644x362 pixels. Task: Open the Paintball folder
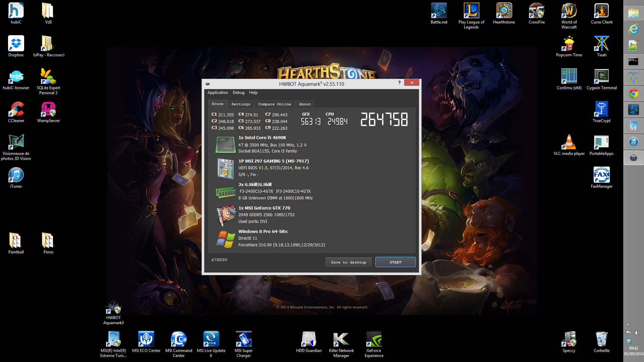[16, 243]
